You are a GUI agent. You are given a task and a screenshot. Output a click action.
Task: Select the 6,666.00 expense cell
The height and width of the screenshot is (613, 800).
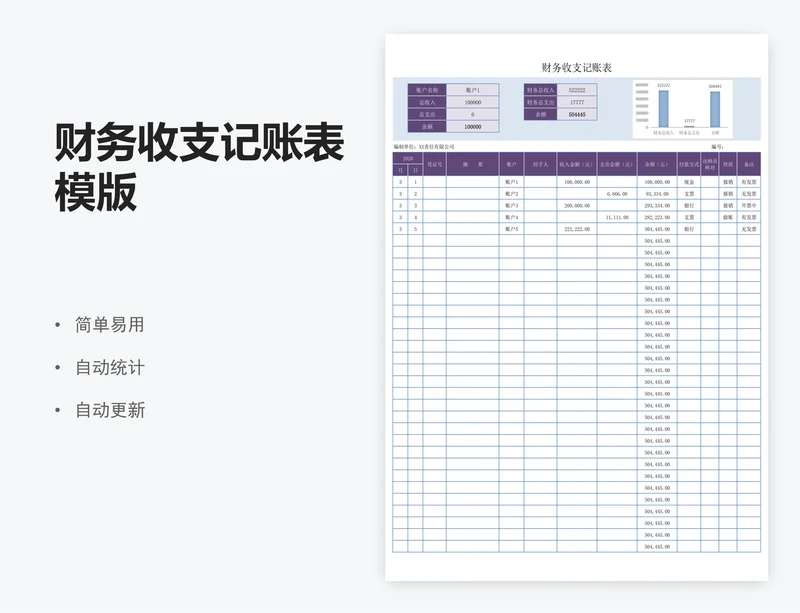pyautogui.click(x=617, y=194)
